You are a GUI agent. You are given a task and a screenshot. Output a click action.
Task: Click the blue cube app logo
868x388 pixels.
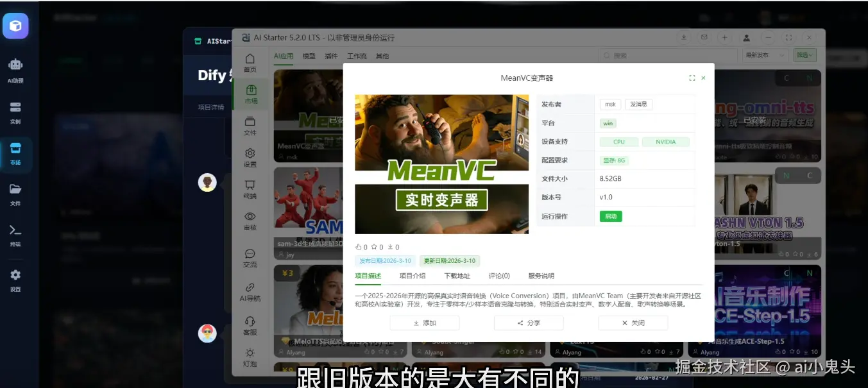15,26
